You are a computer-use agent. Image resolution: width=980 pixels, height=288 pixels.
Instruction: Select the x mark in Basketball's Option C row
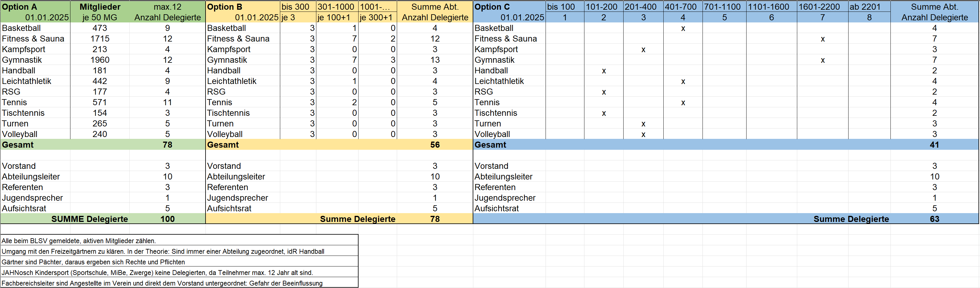click(683, 28)
